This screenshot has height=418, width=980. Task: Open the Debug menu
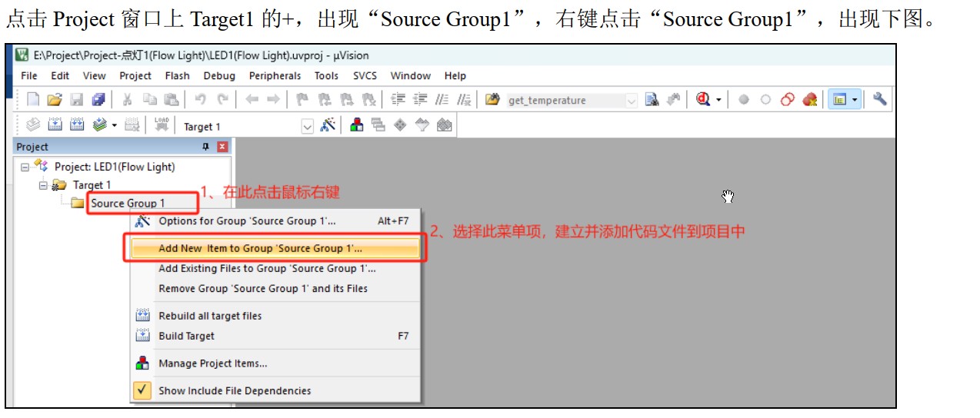219,75
